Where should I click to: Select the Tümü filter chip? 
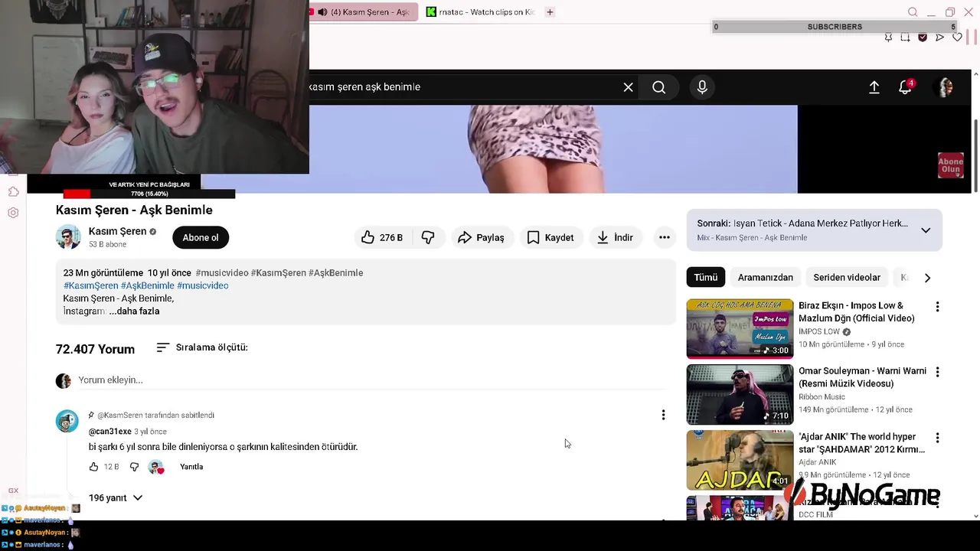(x=706, y=278)
